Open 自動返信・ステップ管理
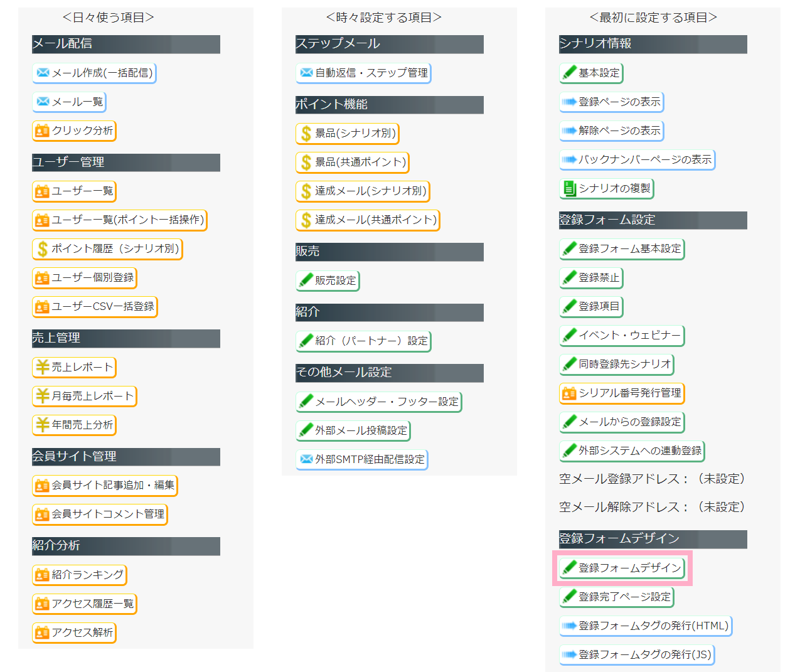Image resolution: width=800 pixels, height=672 pixels. [363, 73]
